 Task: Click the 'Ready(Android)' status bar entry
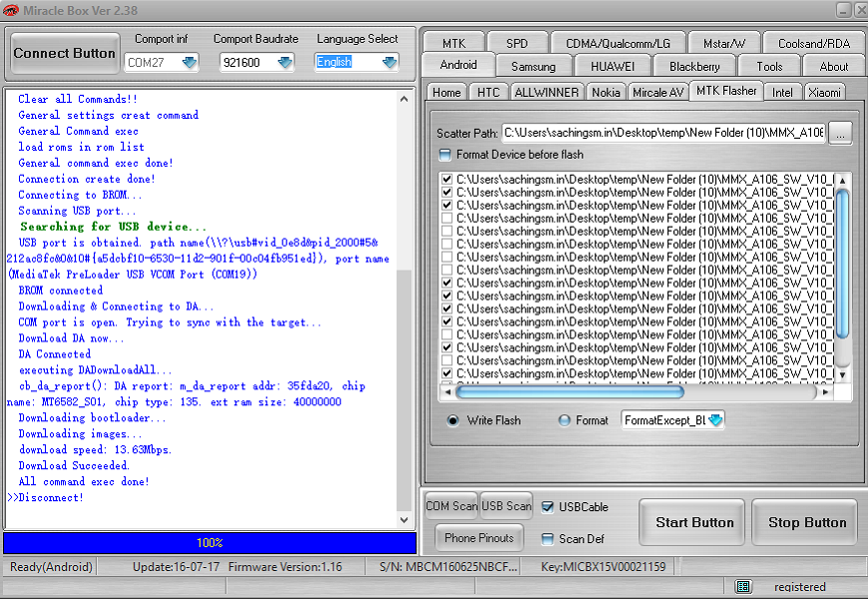(x=51, y=567)
